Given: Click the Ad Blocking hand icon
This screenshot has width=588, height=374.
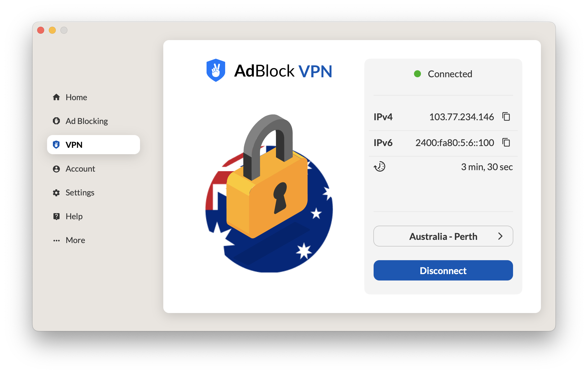Looking at the screenshot, I should 56,121.
